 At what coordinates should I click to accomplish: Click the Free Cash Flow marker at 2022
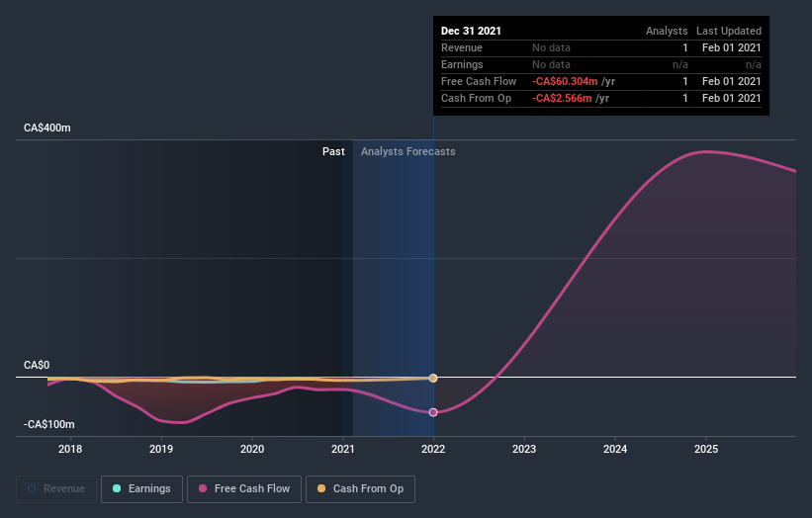tap(433, 412)
